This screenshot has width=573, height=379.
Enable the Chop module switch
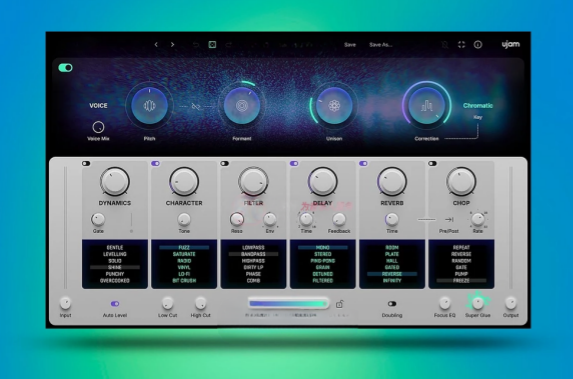433,163
